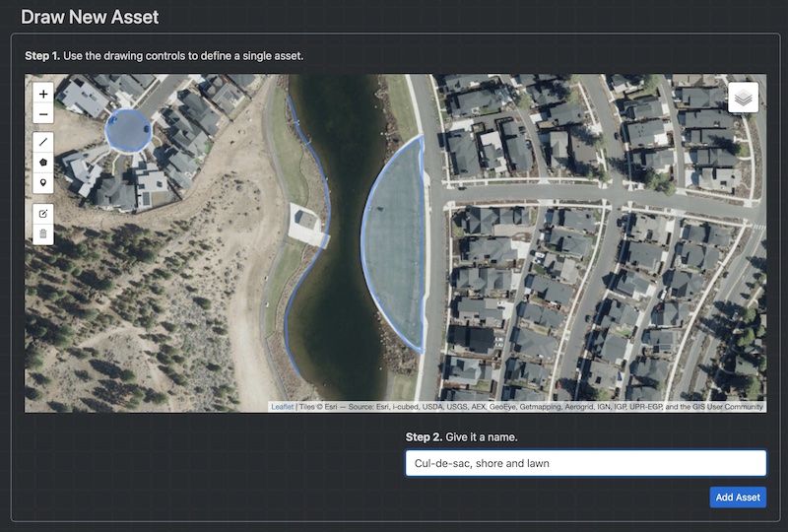The height and width of the screenshot is (532, 788).
Task: Zoom in on the map
Action: click(43, 94)
